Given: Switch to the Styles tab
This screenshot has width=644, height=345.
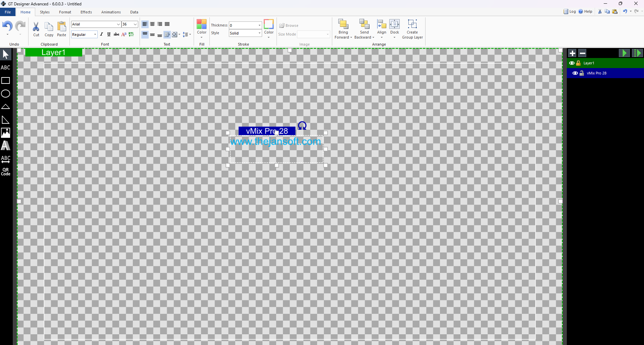Looking at the screenshot, I should click(45, 12).
